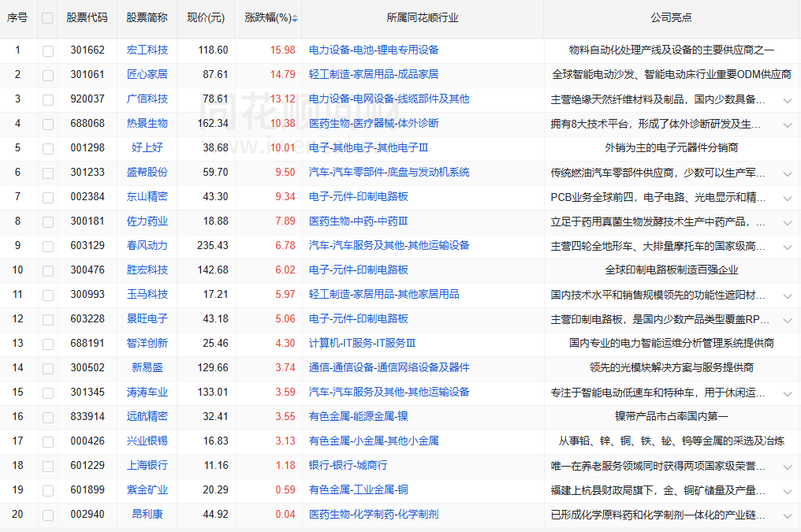Click price value 162.34
This screenshot has height=532, width=801.
click(x=213, y=124)
